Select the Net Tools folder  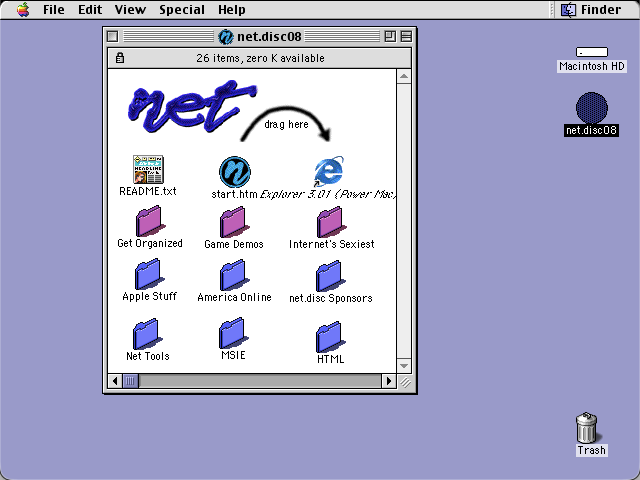147,334
